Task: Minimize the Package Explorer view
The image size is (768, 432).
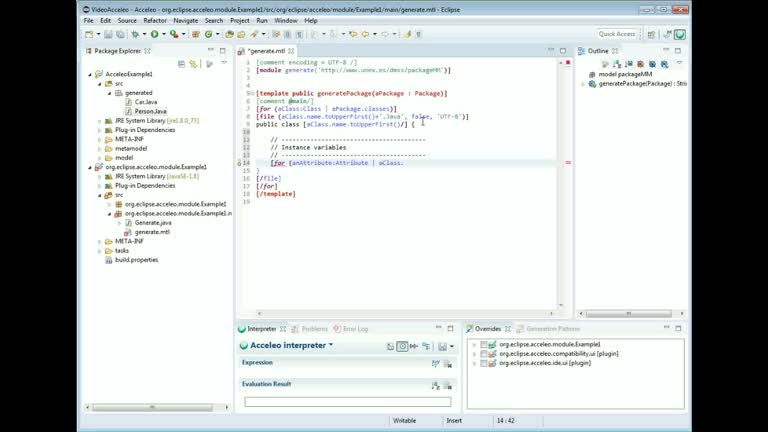Action: pyautogui.click(x=211, y=50)
